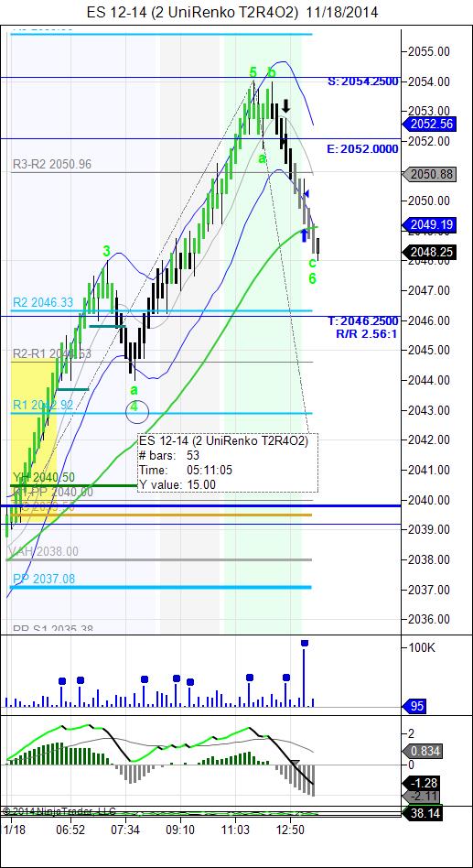Click the 06:52 time axis label

(x=70, y=830)
